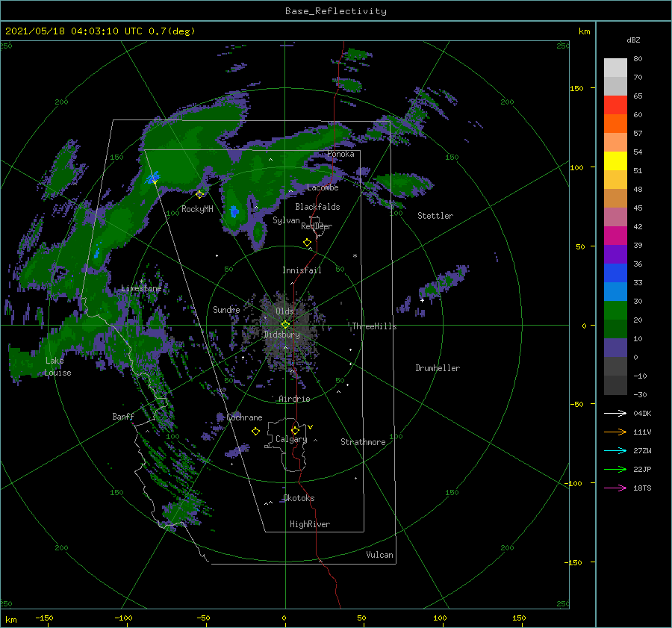Click the 2021/05/18 04:03:10 UTC timestamp

[74, 31]
